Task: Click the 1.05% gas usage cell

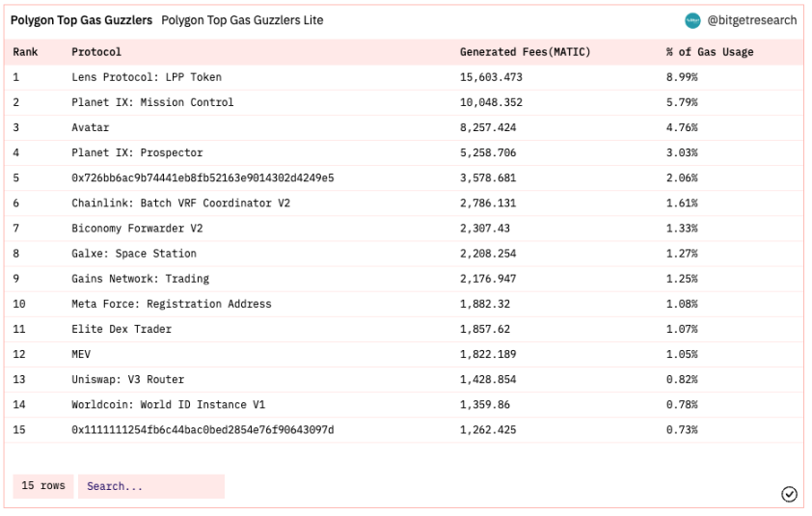Action: click(682, 354)
